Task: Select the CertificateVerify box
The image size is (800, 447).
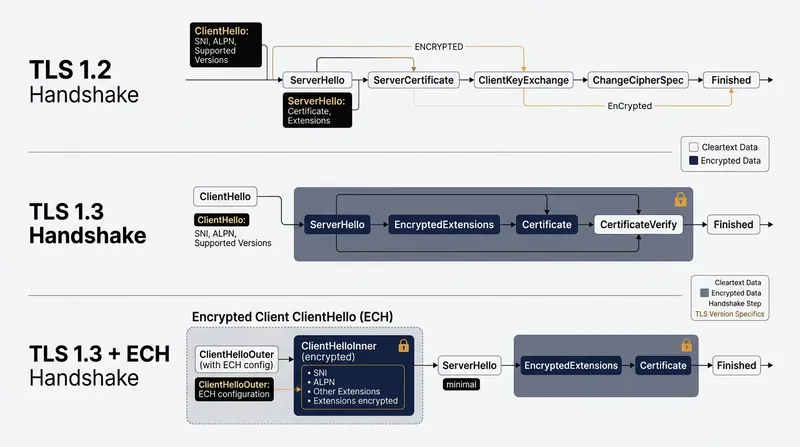Action: (x=638, y=225)
